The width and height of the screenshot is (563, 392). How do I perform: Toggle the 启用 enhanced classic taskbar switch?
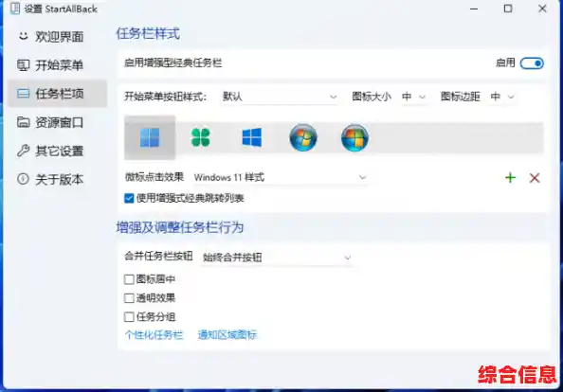click(x=532, y=63)
